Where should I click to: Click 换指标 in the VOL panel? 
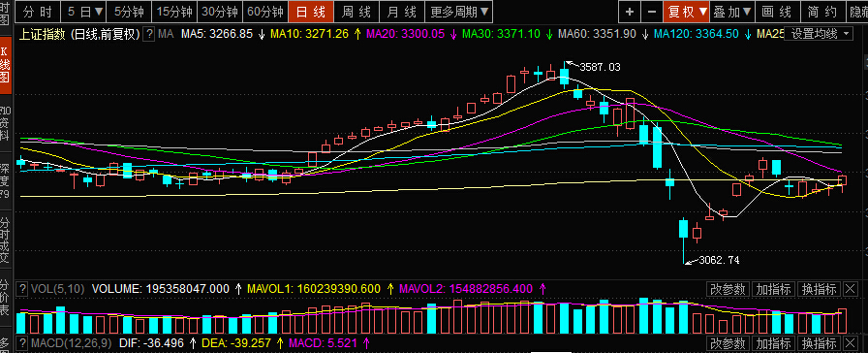[x=820, y=289]
